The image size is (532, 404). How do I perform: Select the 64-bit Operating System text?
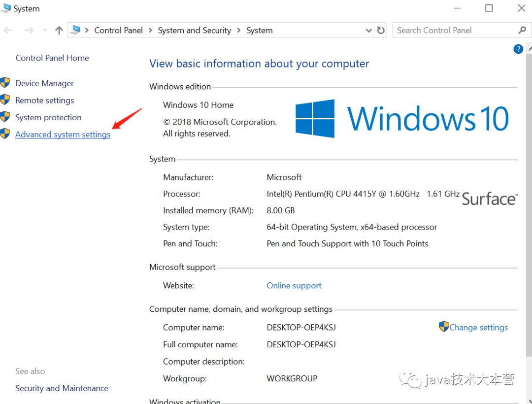click(352, 227)
